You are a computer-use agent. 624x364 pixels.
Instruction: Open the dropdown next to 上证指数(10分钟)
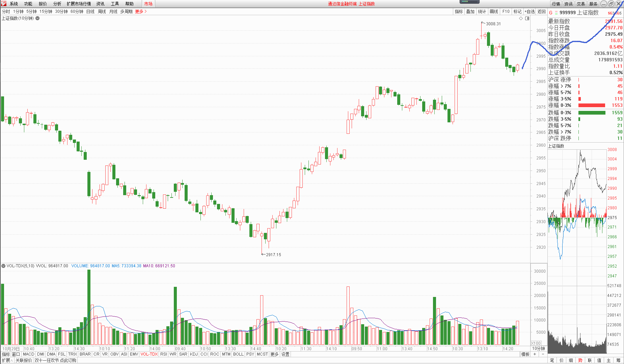tap(37, 18)
